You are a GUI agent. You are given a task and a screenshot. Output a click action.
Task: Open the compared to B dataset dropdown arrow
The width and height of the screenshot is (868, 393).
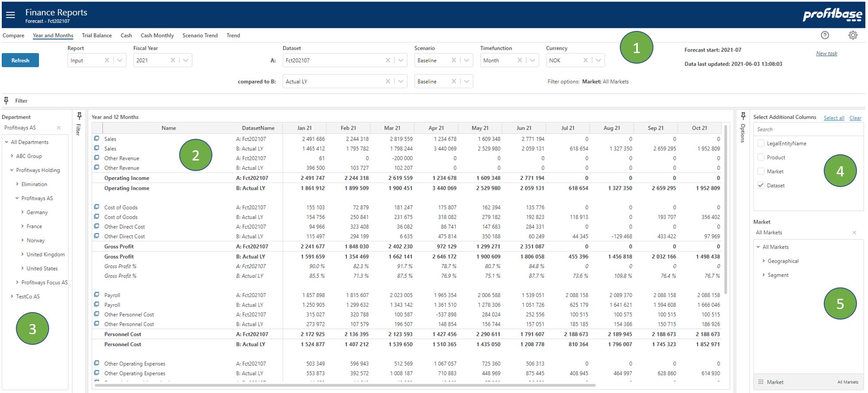click(400, 81)
